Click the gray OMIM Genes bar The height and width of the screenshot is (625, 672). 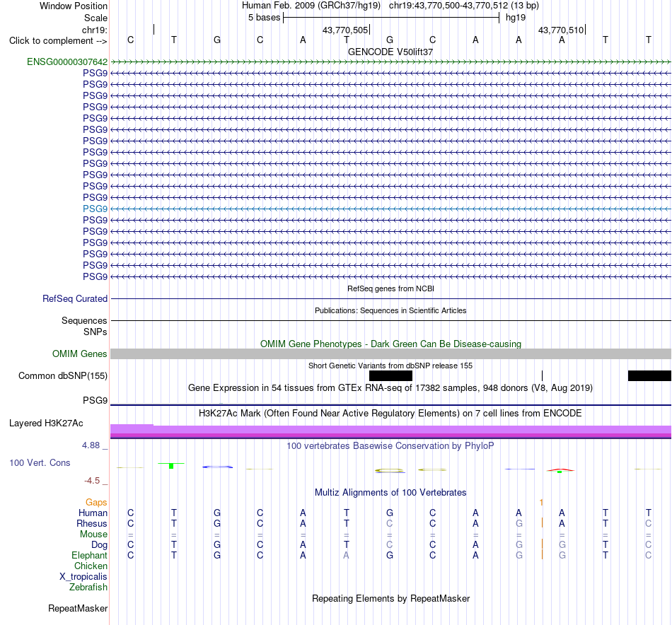(x=390, y=354)
